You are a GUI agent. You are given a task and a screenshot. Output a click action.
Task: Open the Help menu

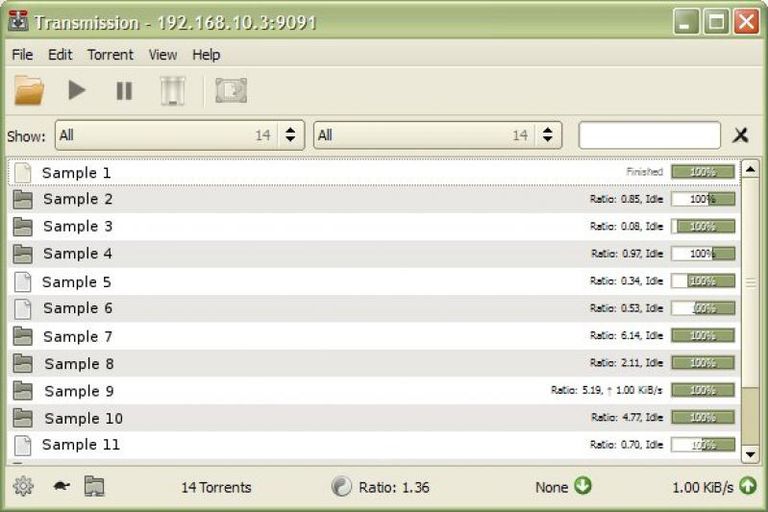[206, 54]
